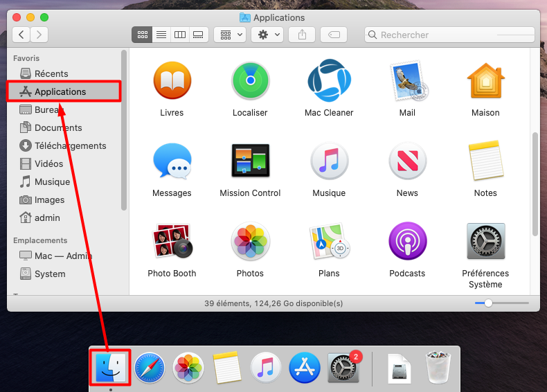
Task: Open the Mac Cleaner app icon
Action: click(x=329, y=80)
